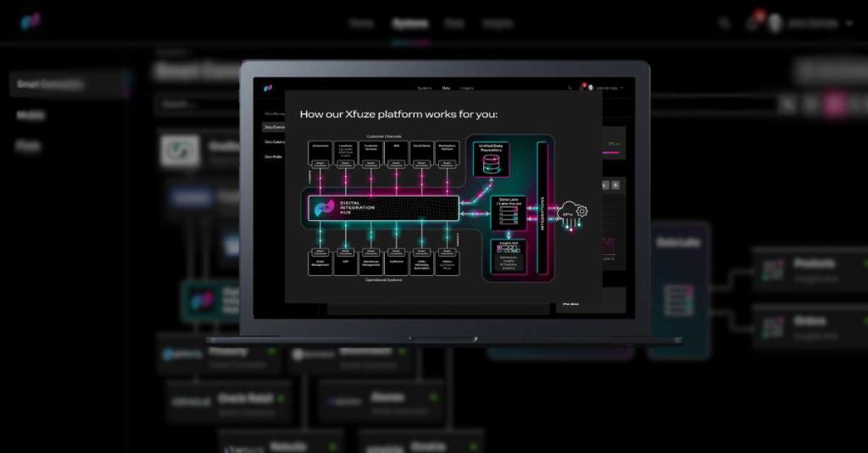
Task: Open notifications with the red badge in background header
Action: pos(752,23)
